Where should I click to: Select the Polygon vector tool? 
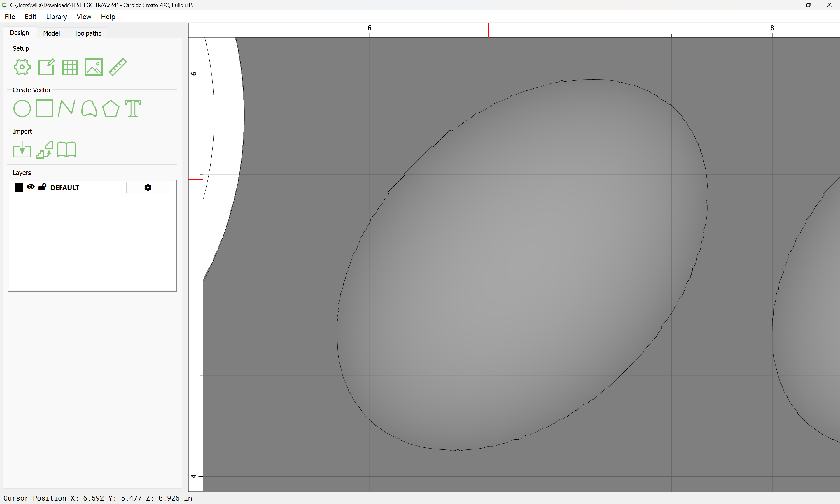(x=111, y=108)
